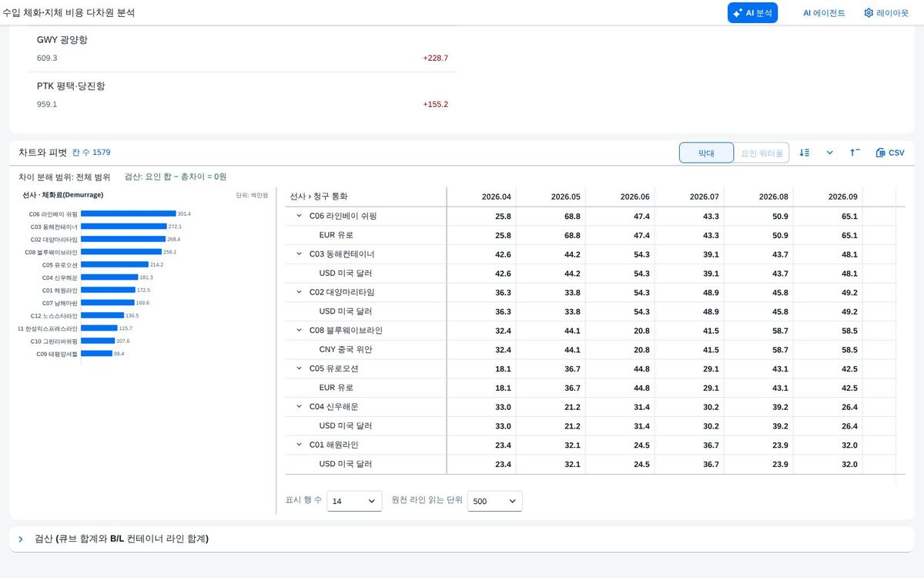Image resolution: width=924 pixels, height=578 pixels.
Task: Open the chevron dropdown beside the sort icon
Action: coord(829,153)
